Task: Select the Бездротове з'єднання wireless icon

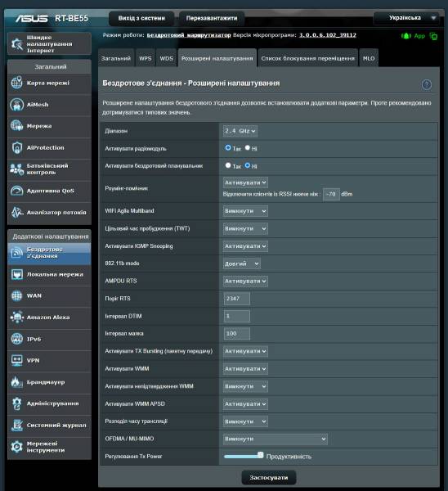Action: pos(17,253)
